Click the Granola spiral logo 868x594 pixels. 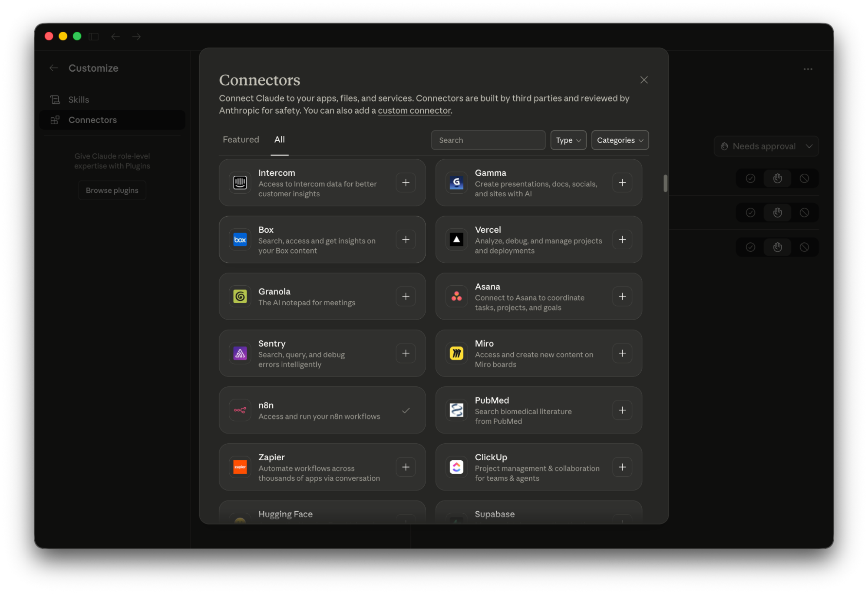[240, 297]
